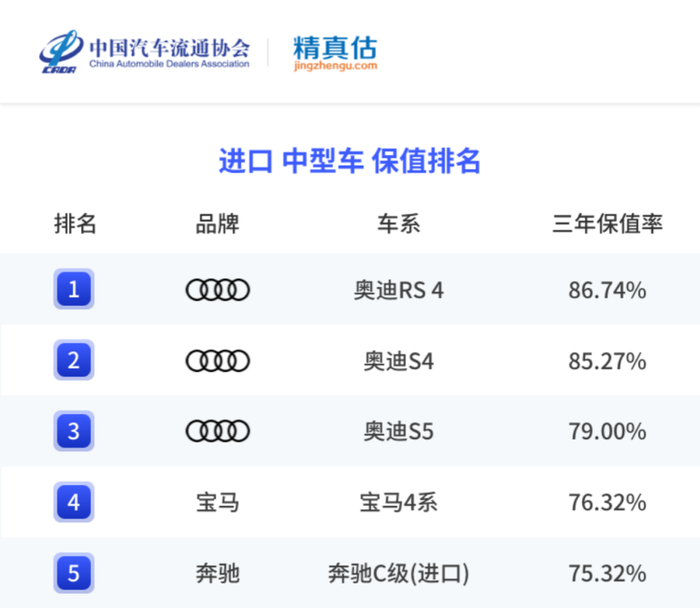
Task: Click the 宝马 brand text
Action: coord(218,502)
